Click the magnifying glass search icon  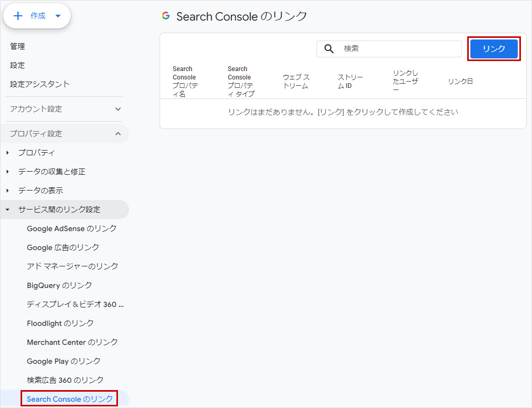(329, 49)
